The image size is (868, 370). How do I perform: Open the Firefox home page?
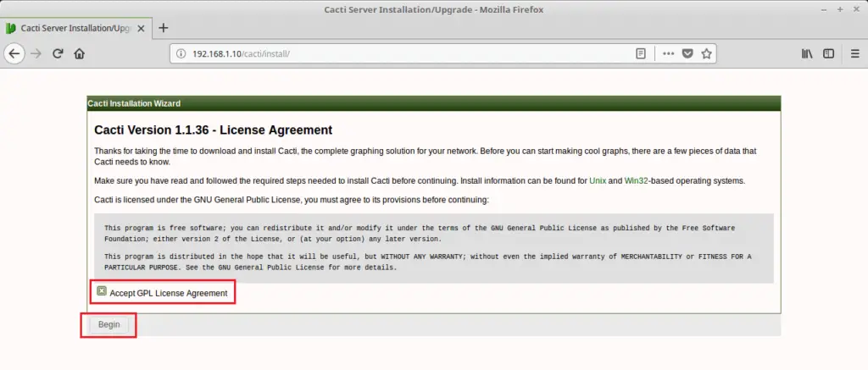(x=79, y=53)
